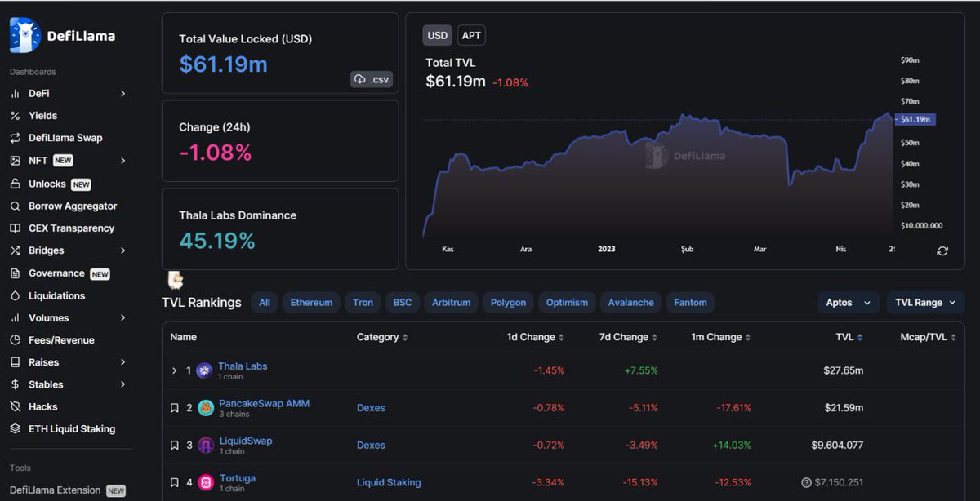Click the Unlocks padlock icon
Image resolution: width=980 pixels, height=501 pixels.
pyautogui.click(x=15, y=184)
